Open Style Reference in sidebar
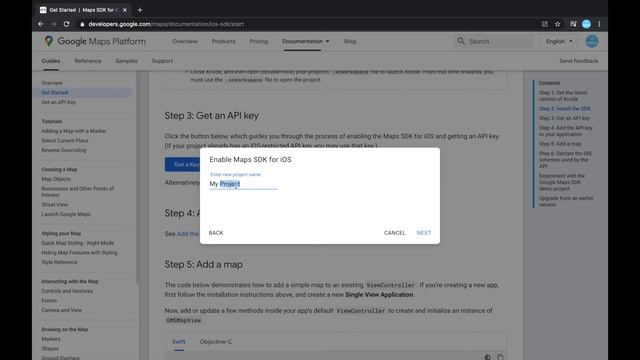 (x=59, y=262)
